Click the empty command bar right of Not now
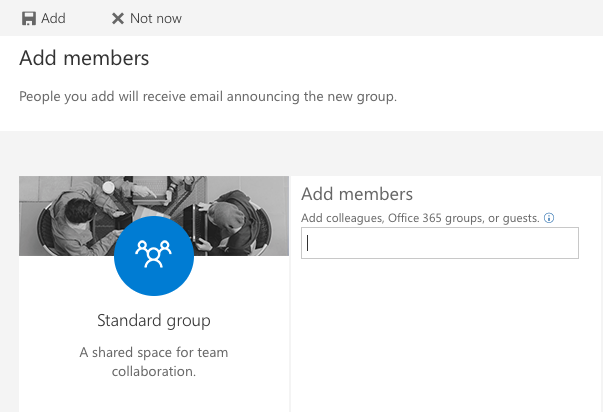 coord(400,18)
